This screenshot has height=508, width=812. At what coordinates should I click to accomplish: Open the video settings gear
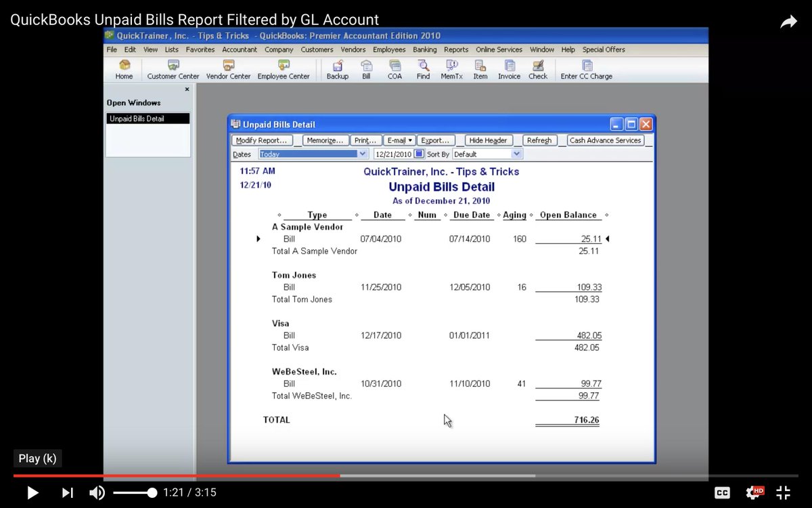point(754,492)
